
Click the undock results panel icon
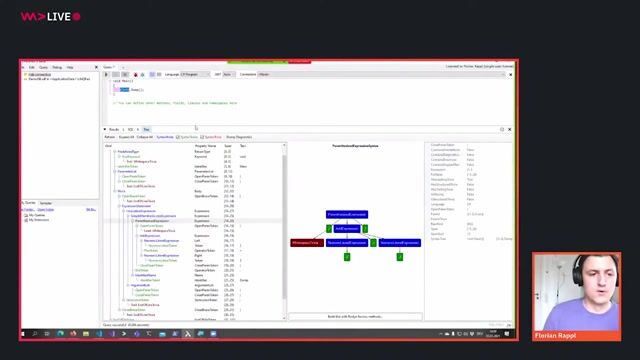(502, 129)
